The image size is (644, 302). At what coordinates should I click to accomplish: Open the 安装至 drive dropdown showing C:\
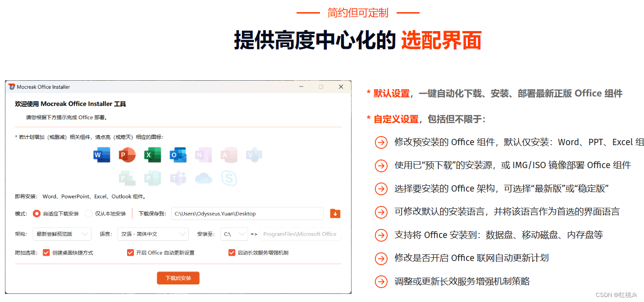point(234,234)
